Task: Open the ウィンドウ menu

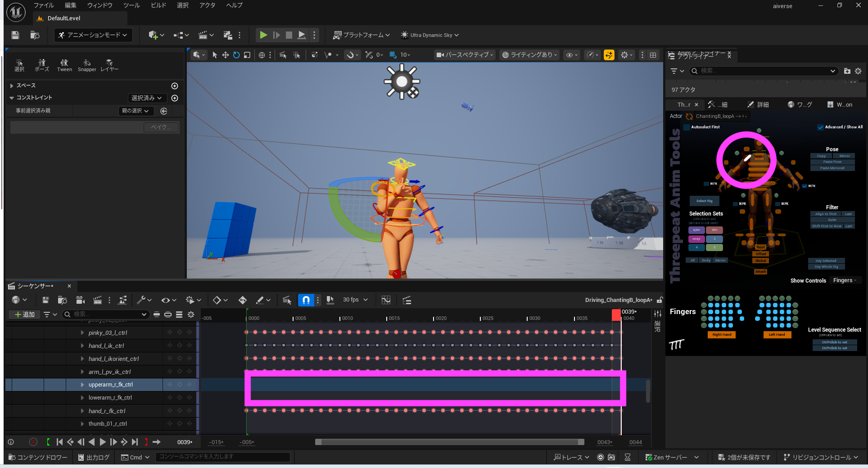Action: [x=99, y=5]
